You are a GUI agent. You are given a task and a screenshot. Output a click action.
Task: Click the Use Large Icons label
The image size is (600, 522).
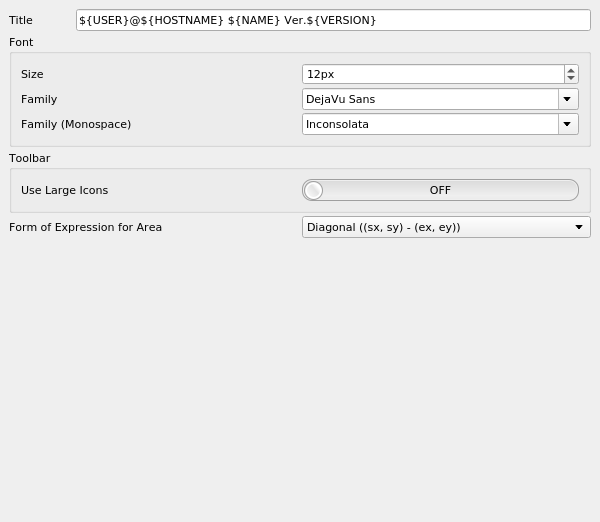point(65,190)
